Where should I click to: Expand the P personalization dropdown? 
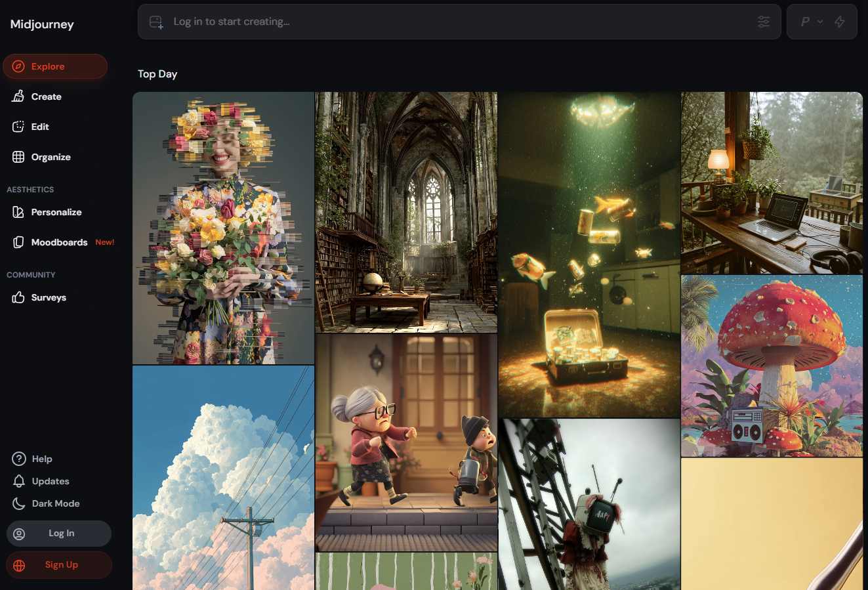[x=811, y=22]
